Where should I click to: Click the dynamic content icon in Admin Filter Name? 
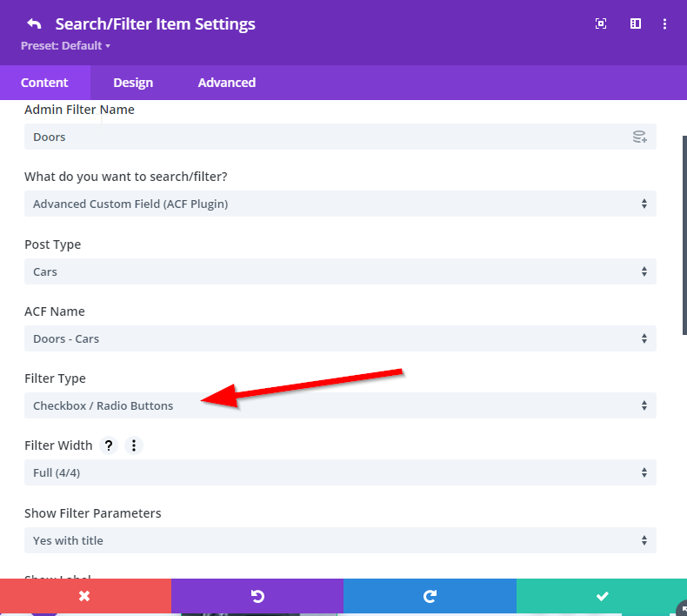click(x=639, y=137)
